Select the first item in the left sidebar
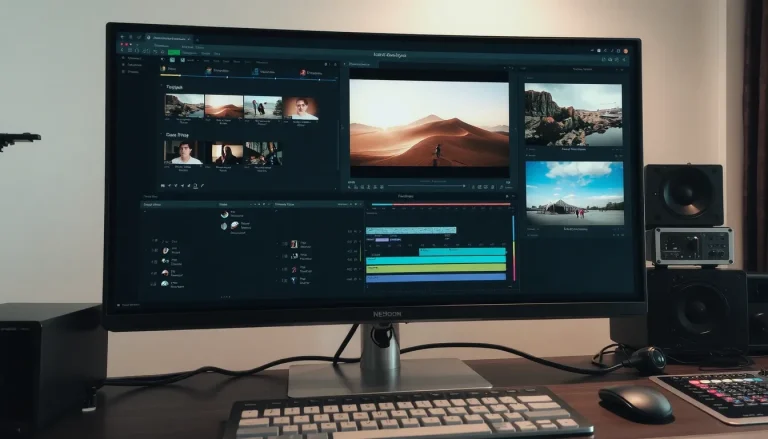The height and width of the screenshot is (439, 768). pyautogui.click(x=132, y=58)
